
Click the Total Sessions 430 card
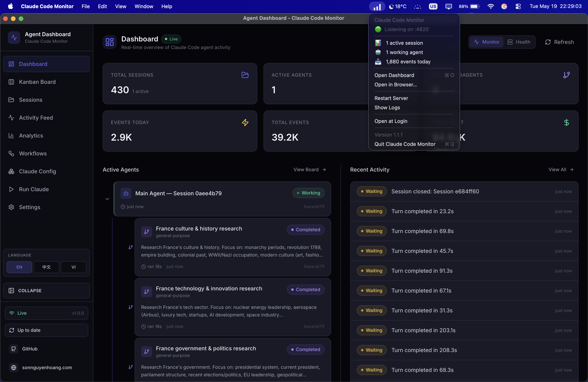pos(180,83)
